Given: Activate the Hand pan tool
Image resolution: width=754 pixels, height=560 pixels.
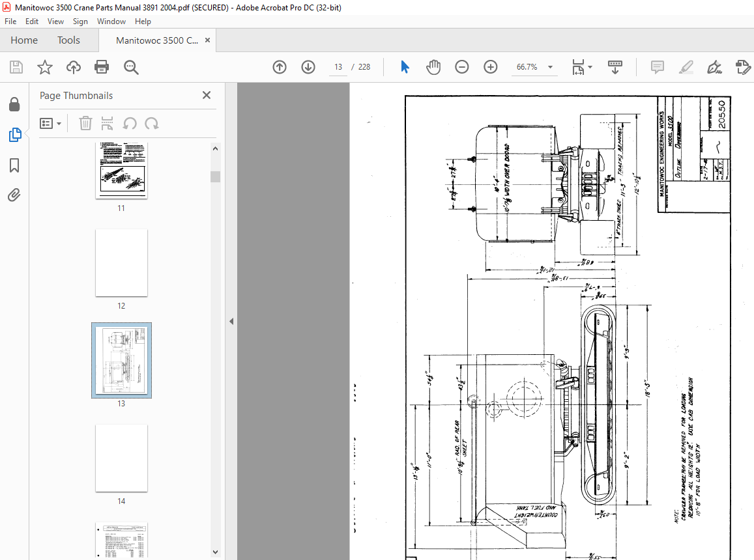Looking at the screenshot, I should tap(433, 67).
